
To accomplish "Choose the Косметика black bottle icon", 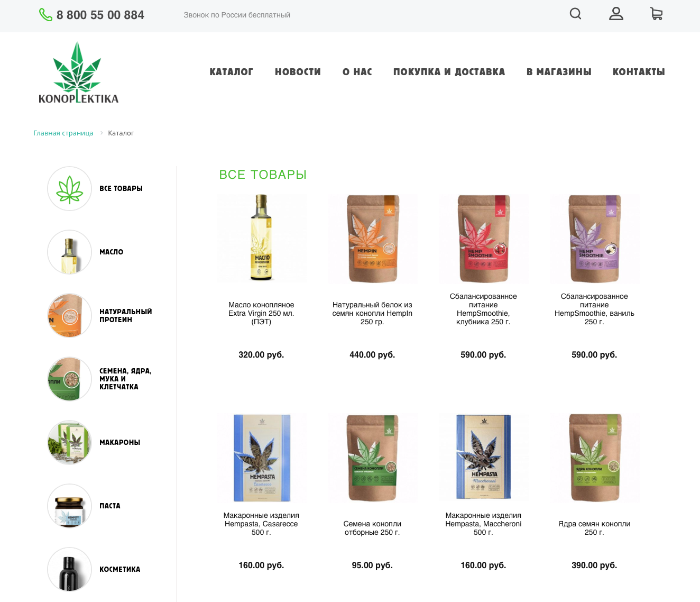I will pyautogui.click(x=70, y=570).
